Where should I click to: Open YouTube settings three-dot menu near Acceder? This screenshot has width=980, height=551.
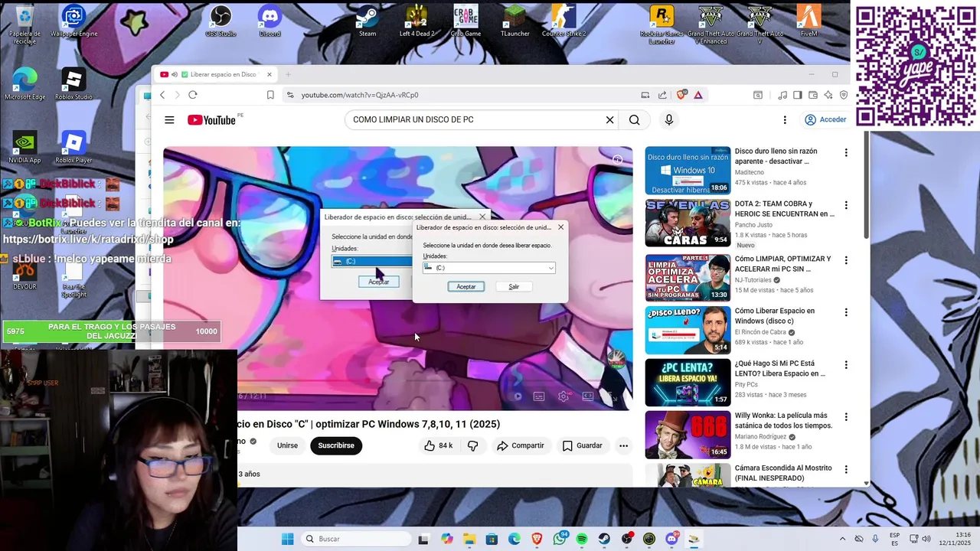(x=784, y=120)
